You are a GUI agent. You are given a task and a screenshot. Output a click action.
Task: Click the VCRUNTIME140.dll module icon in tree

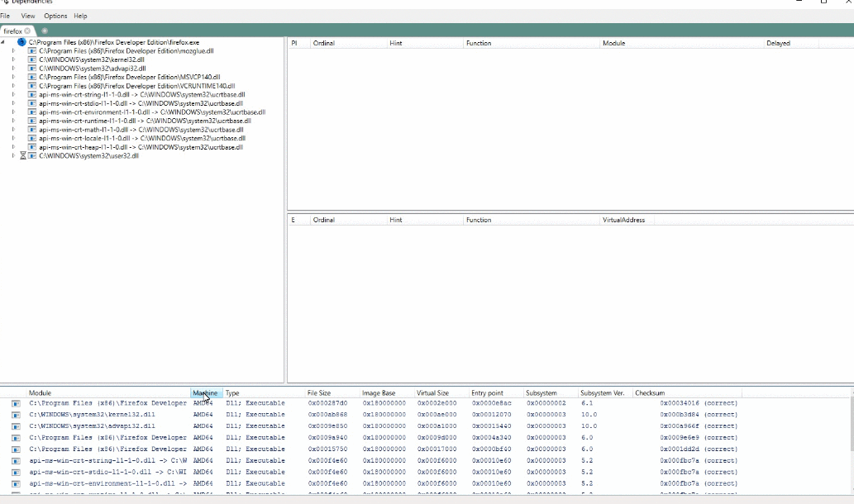(32, 85)
